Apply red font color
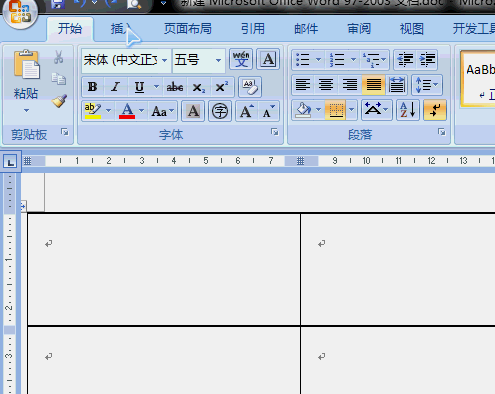Viewport: 495px width, 394px height. (127, 111)
